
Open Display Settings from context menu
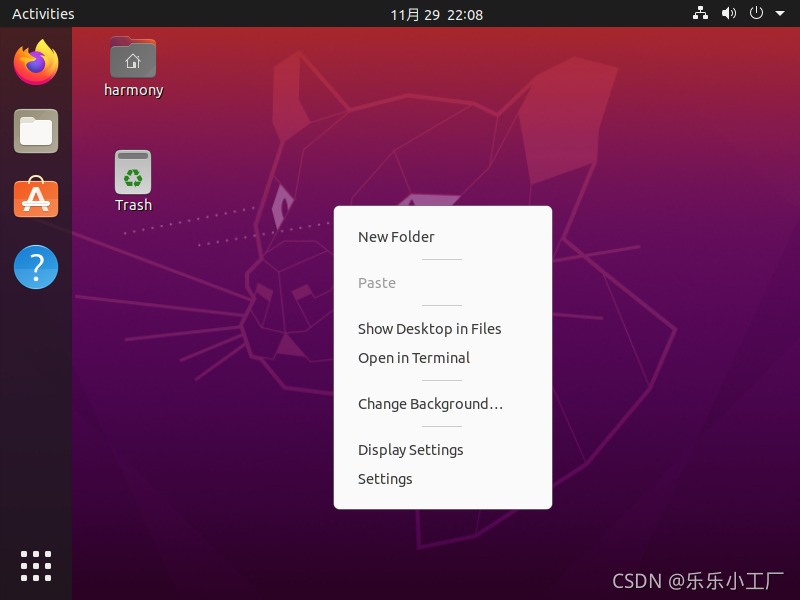pos(443,449)
